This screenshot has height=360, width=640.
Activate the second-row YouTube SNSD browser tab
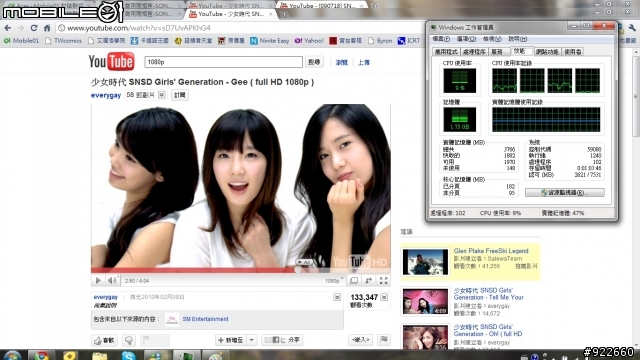pyautogui.click(x=231, y=14)
